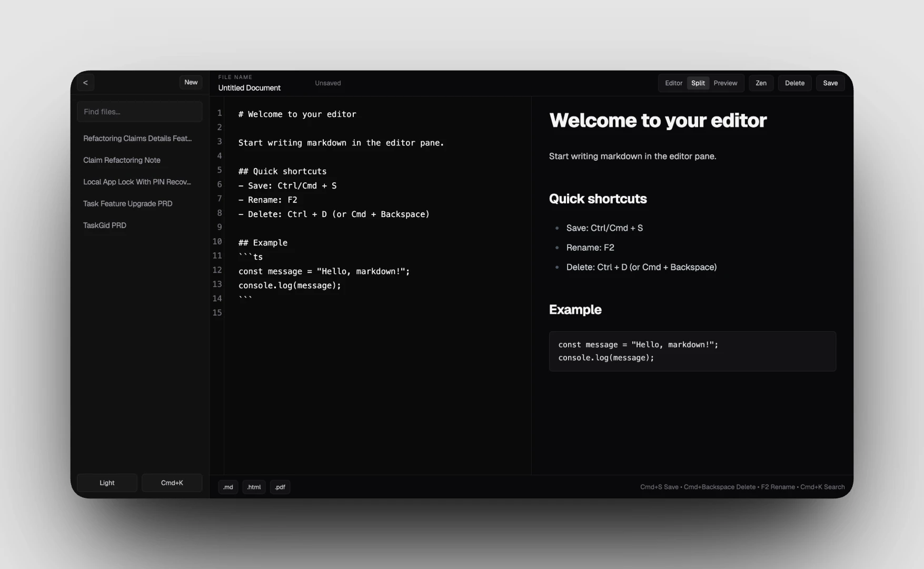The image size is (924, 569).
Task: Click the '```ts' code fence line
Action: point(251,257)
